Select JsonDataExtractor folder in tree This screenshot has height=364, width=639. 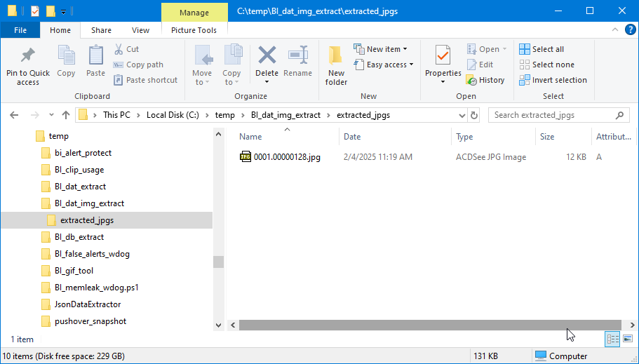point(88,304)
